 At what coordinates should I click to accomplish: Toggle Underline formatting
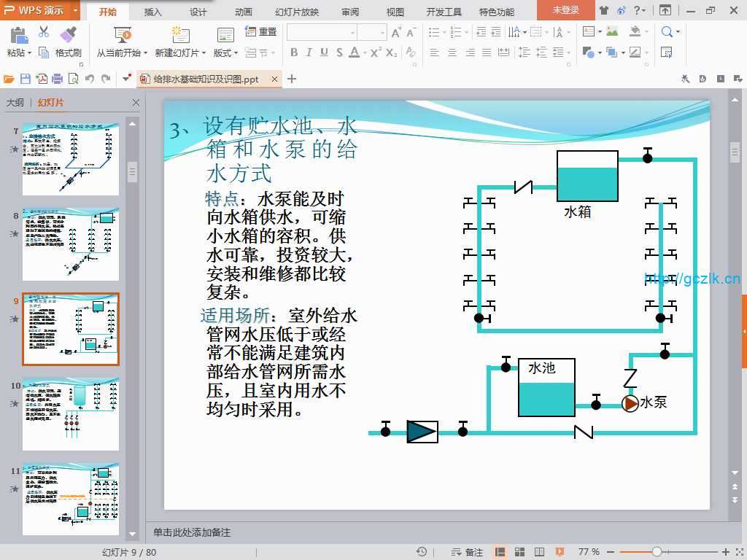point(323,52)
